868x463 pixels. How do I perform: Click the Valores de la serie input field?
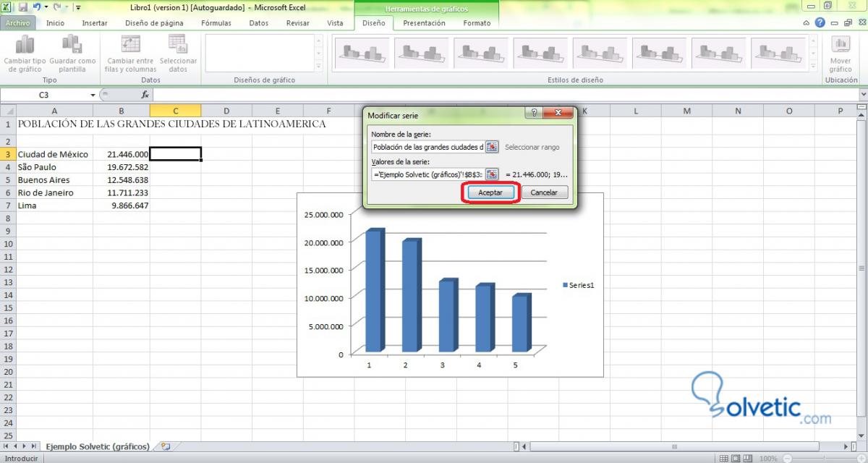[x=427, y=174]
